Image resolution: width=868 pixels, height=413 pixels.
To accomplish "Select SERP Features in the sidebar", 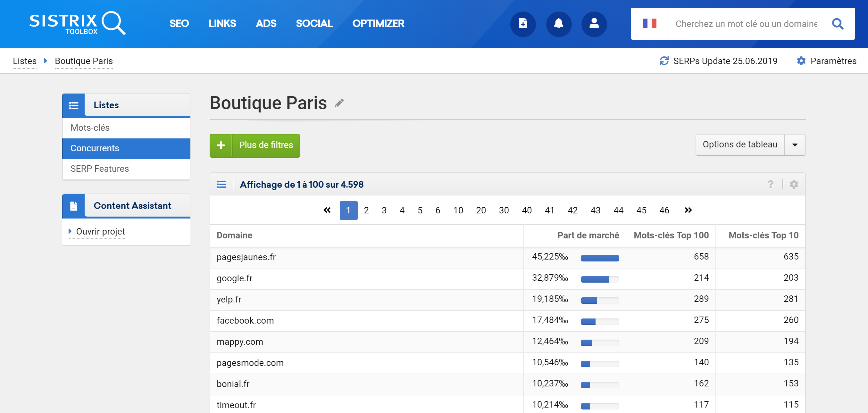I will pyautogui.click(x=126, y=169).
